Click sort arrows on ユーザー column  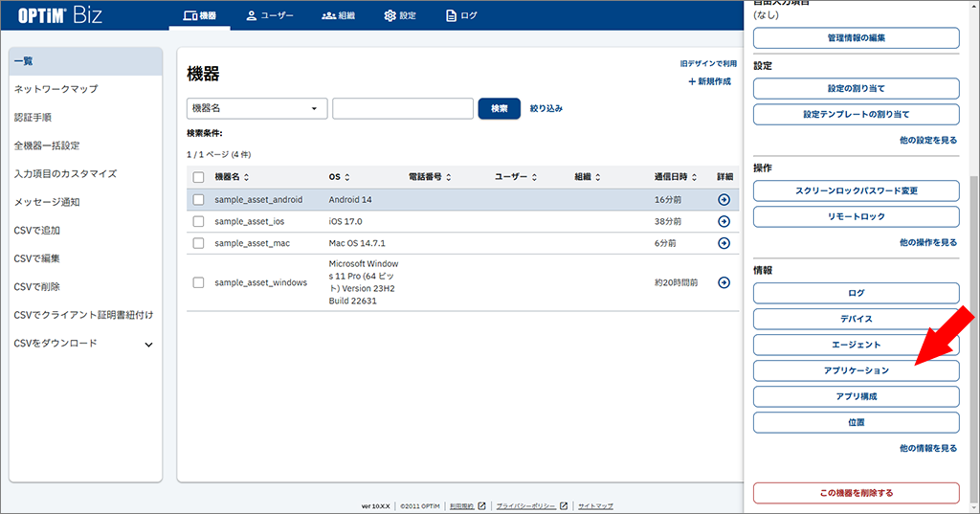(534, 178)
